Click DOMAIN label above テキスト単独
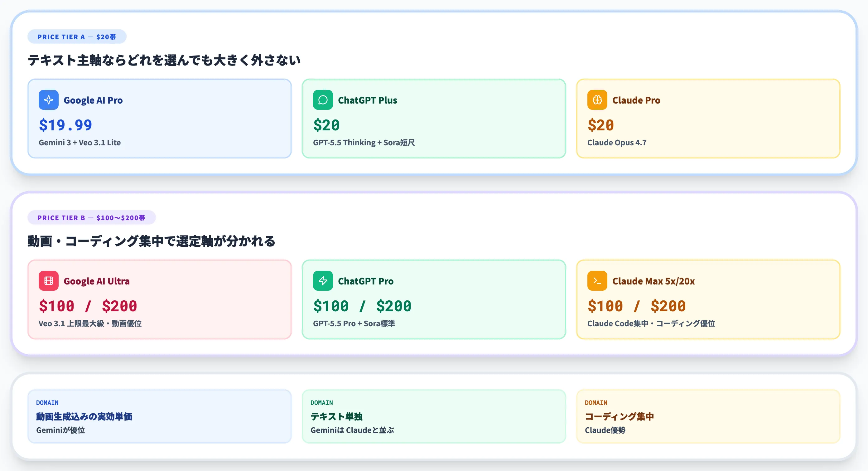This screenshot has height=471, width=868. tap(321, 403)
